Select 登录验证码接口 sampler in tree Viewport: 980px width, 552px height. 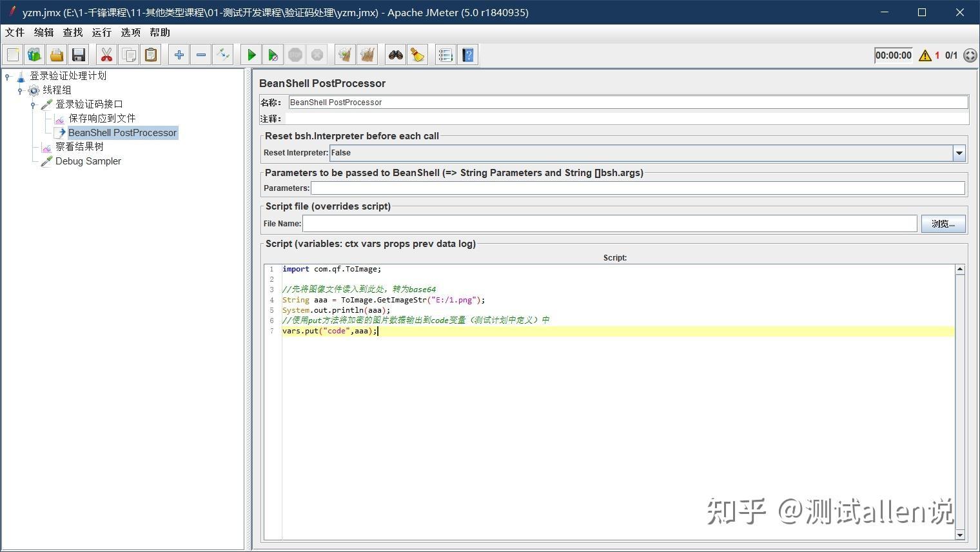coord(89,104)
